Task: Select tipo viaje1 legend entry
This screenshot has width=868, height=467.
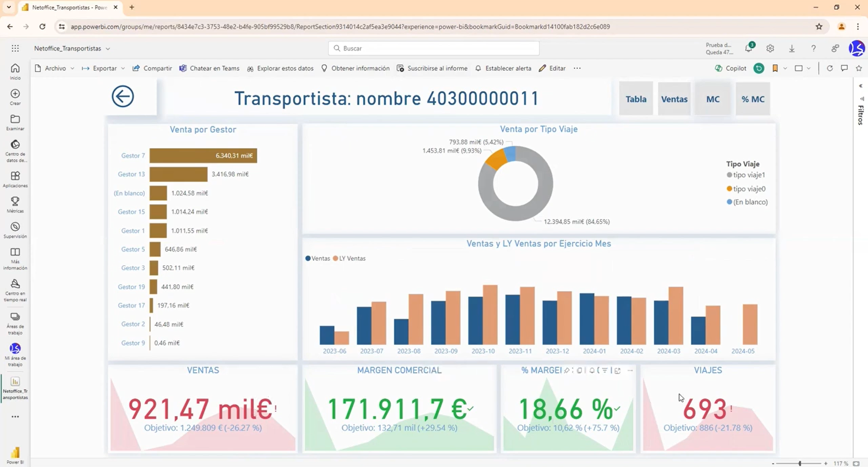Action: (746, 175)
